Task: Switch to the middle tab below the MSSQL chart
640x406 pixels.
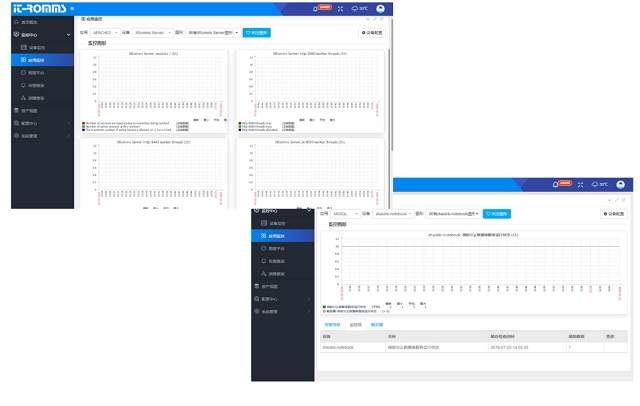Action: coord(356,325)
